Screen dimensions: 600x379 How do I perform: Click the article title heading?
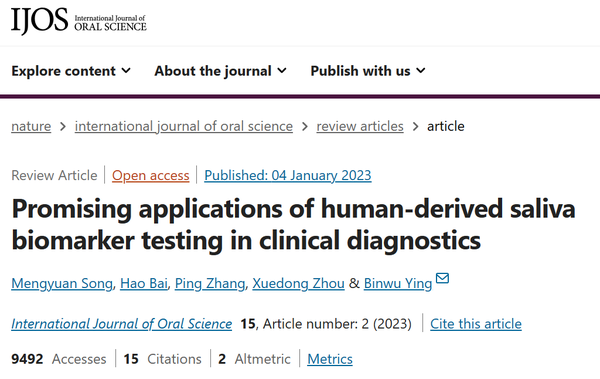click(x=293, y=225)
